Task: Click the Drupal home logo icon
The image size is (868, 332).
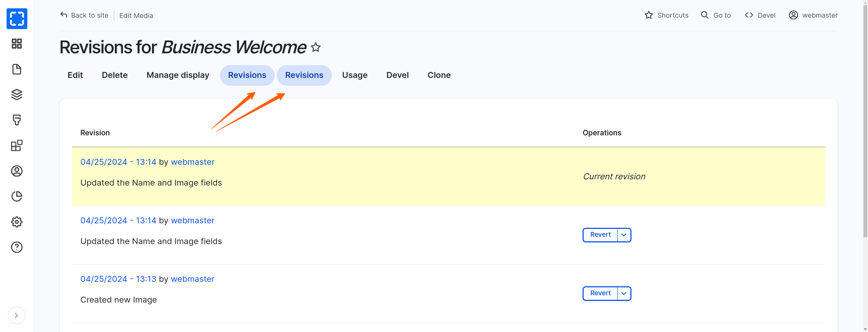Action: point(17,19)
